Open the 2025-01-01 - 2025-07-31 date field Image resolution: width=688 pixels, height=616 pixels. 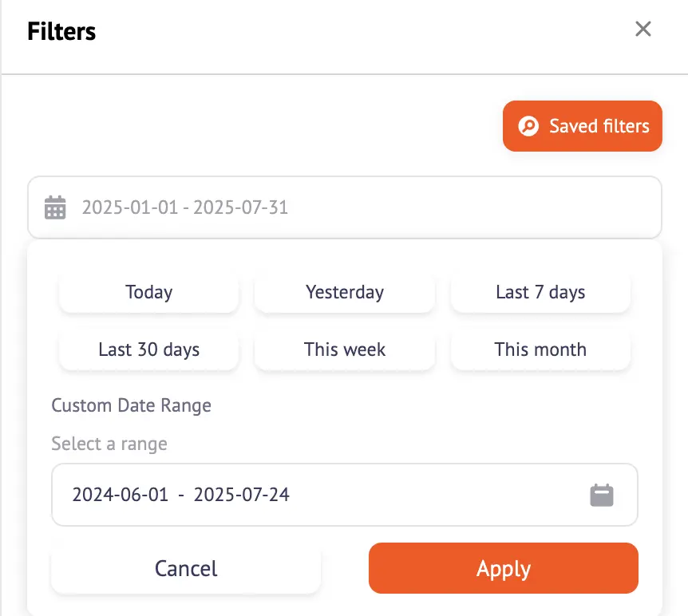click(345, 207)
